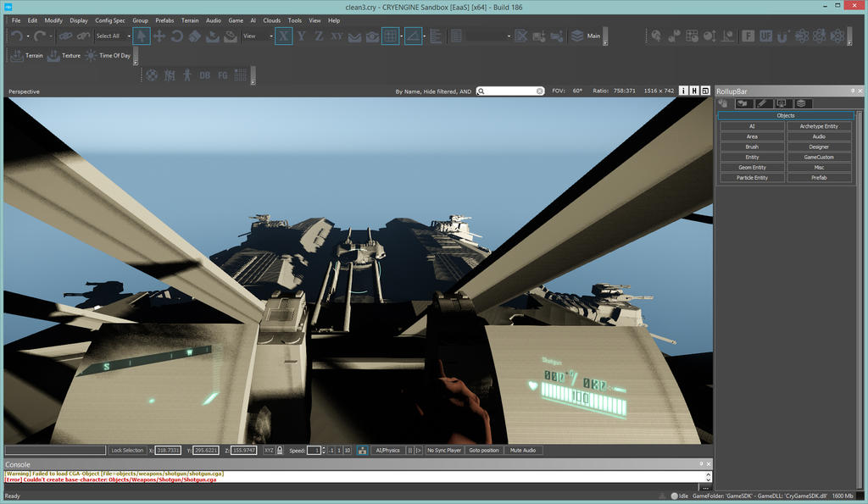Screen dimensions: 868x504
Task: Select the Select Terrain tool
Action: [x=213, y=36]
